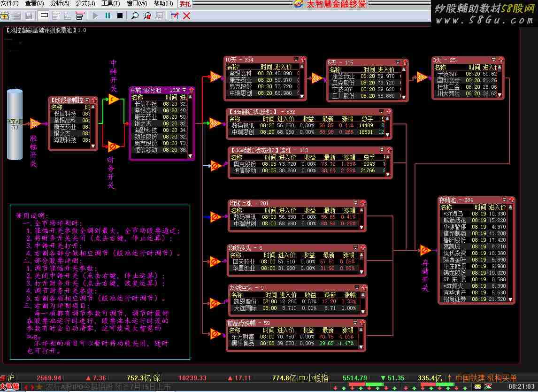Viewport: 538px width, 392px height.
Task: Open dropdown menu of ddx翻红状态池1
Action: pyautogui.click(x=381, y=112)
